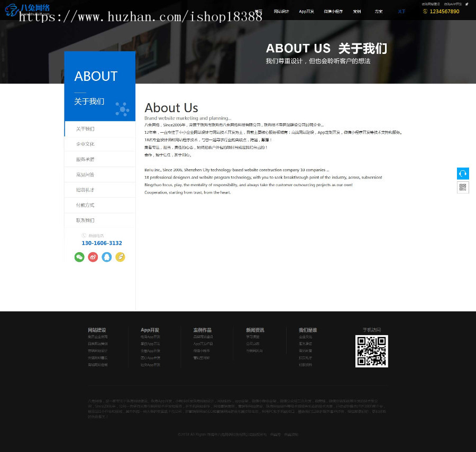Click footer link 公司动态
The width and height of the screenshot is (476, 452).
click(x=253, y=344)
